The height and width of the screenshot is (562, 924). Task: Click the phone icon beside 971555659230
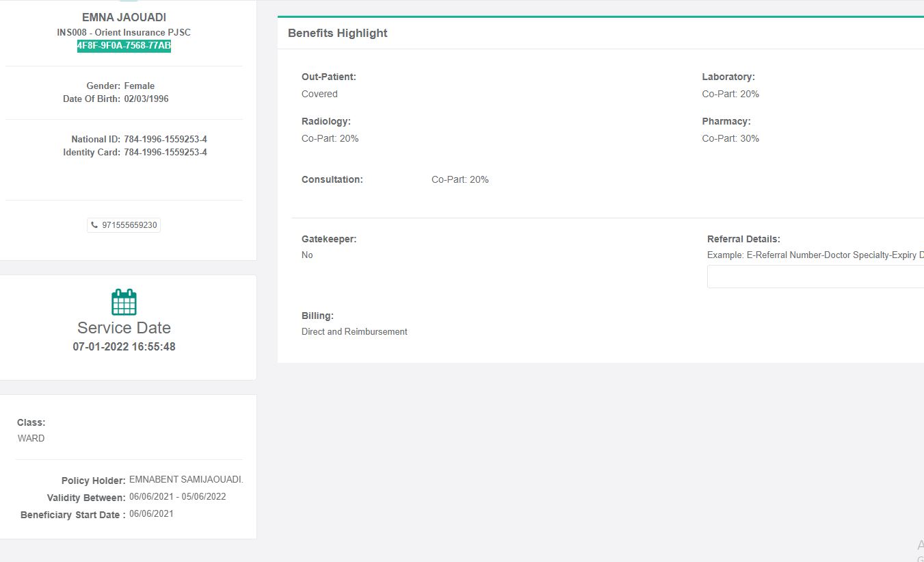pos(94,225)
